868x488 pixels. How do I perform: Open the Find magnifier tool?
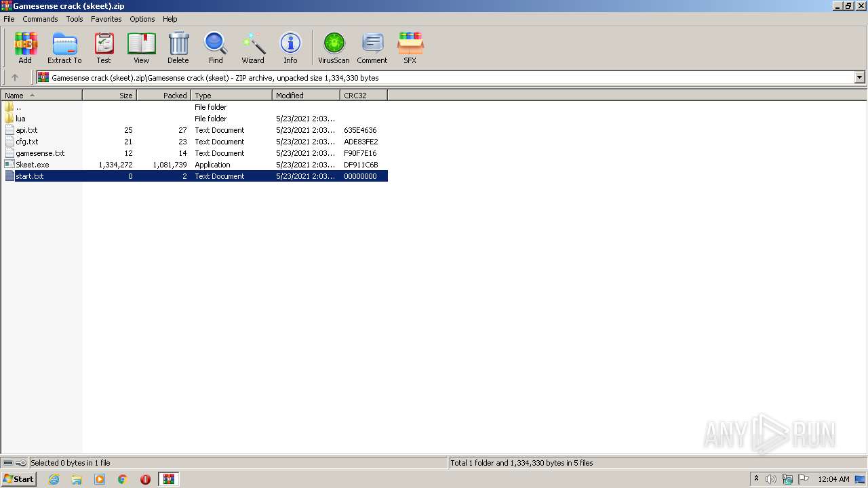pyautogui.click(x=216, y=47)
